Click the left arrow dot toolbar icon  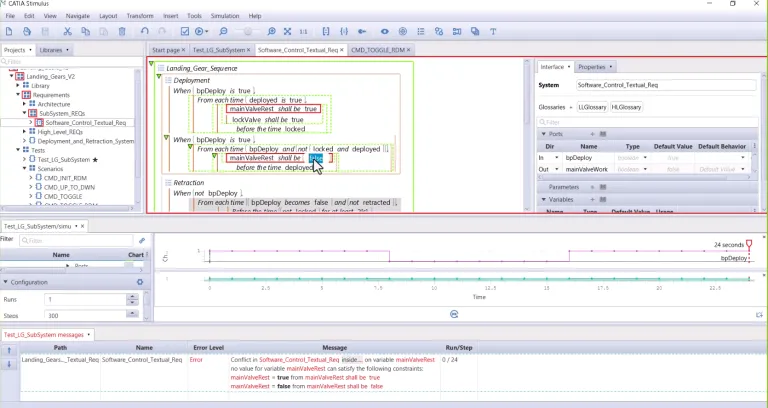point(362,31)
